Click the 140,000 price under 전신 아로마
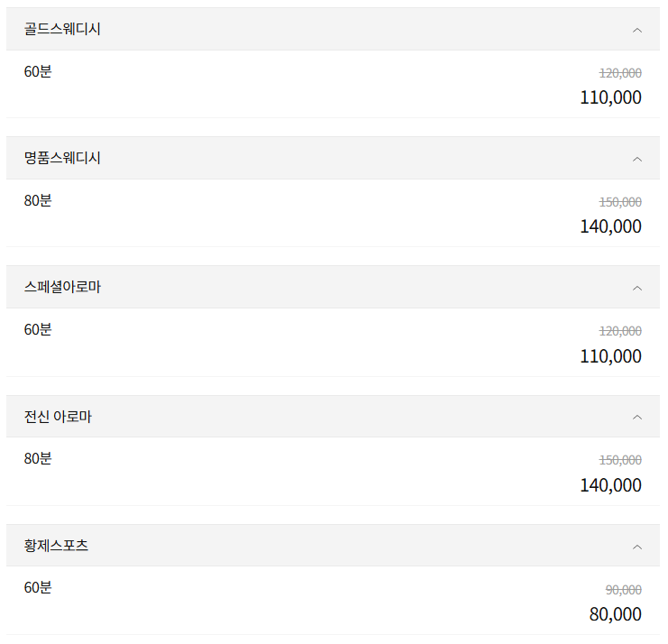668x644 pixels. point(610,485)
